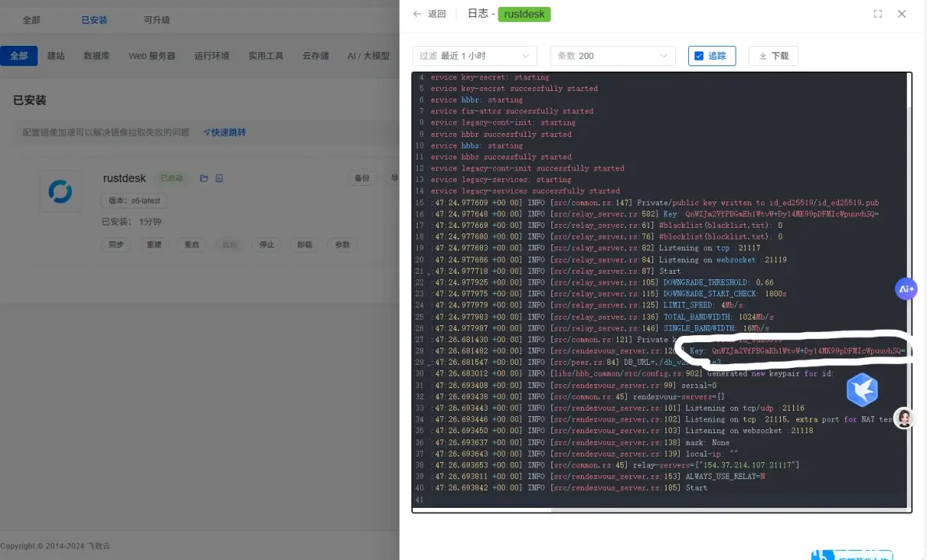Image resolution: width=927 pixels, height=560 pixels.
Task: Click the 返回 text in log header
Action: point(437,13)
